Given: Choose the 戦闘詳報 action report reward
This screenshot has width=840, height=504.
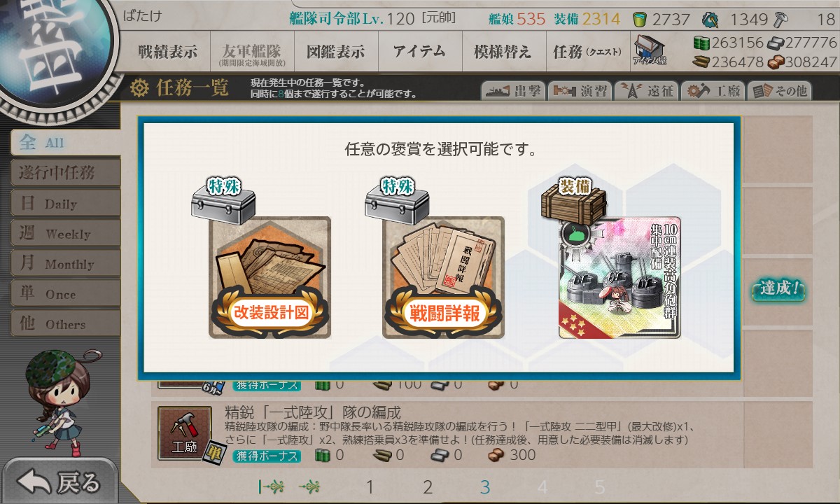Looking at the screenshot, I should click(443, 278).
